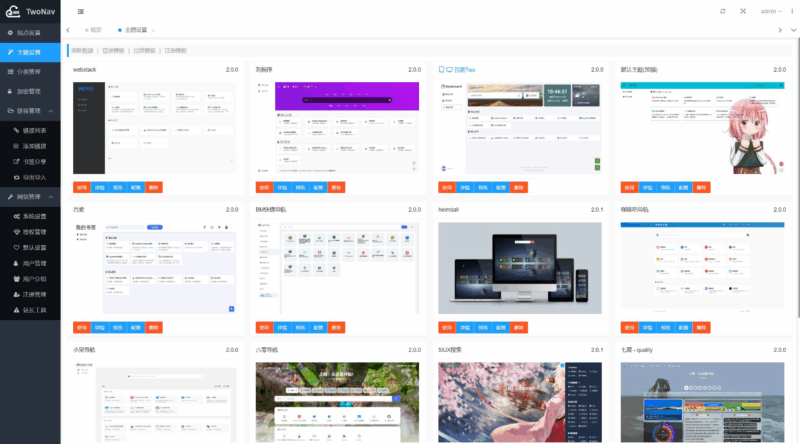Open 站点设置 in the sidebar
Screen dimensions: 800x444
tap(28, 33)
